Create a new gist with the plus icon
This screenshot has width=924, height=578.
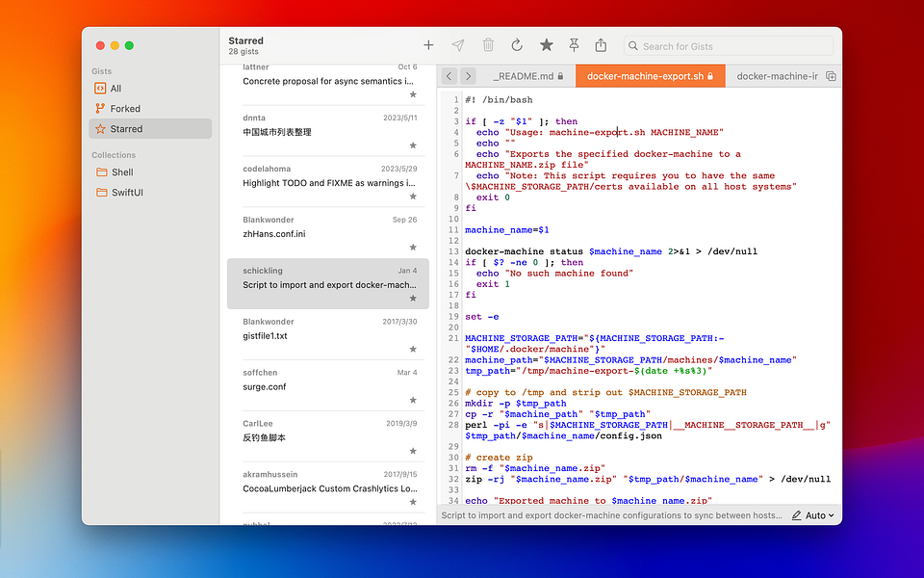427,44
